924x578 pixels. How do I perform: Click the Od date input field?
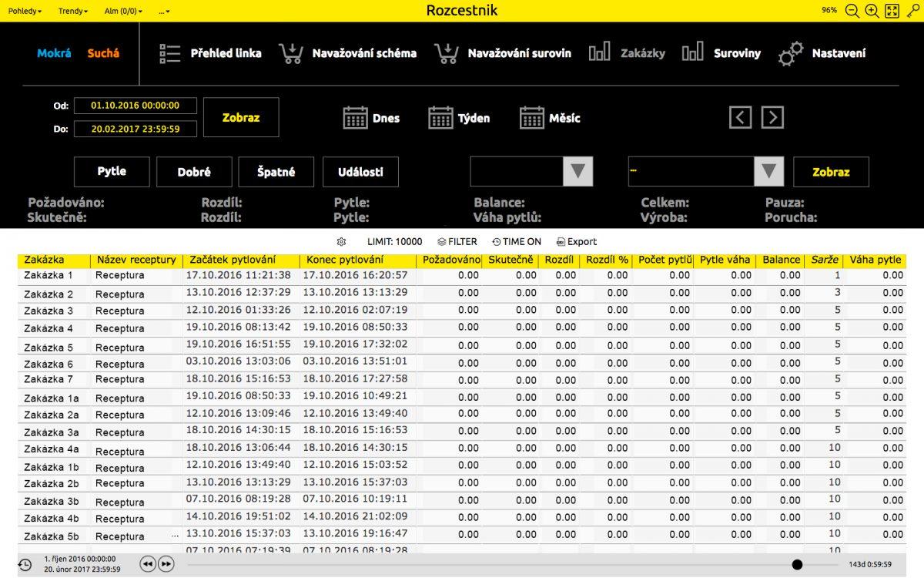point(135,106)
